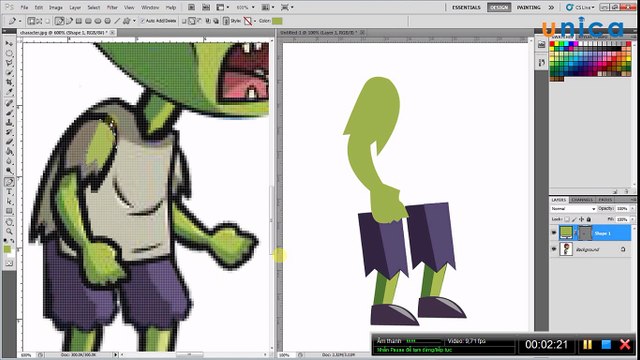640x360 pixels.
Task: Open the Custom Shape options arrow
Action: pos(134,21)
